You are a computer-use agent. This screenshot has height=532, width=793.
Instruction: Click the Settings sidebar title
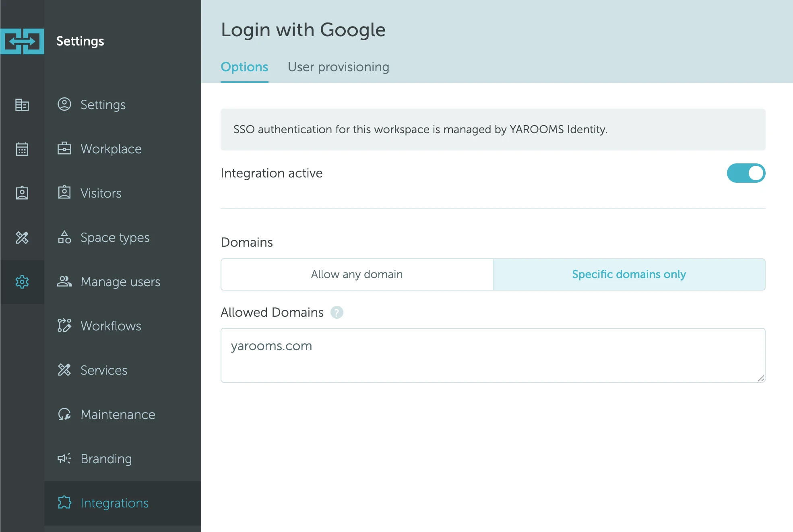click(80, 41)
